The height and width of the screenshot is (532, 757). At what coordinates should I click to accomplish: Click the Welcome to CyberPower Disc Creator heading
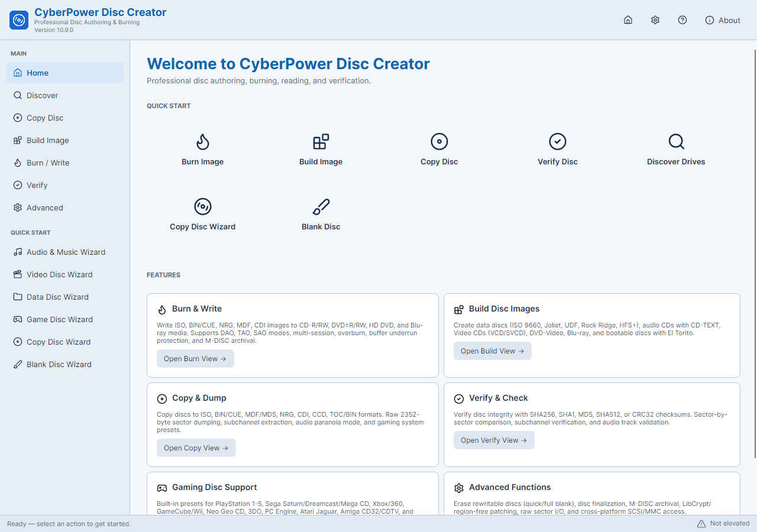(x=288, y=64)
